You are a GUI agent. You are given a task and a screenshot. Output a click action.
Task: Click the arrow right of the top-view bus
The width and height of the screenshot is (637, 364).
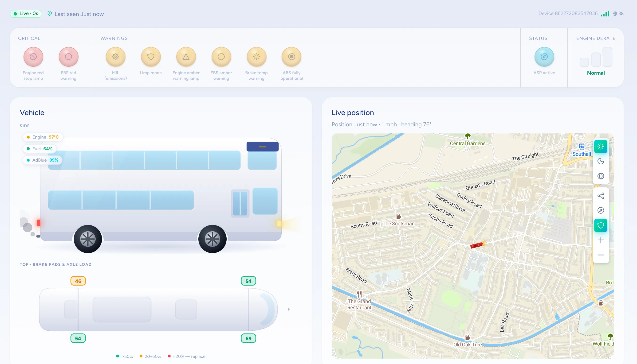288,309
